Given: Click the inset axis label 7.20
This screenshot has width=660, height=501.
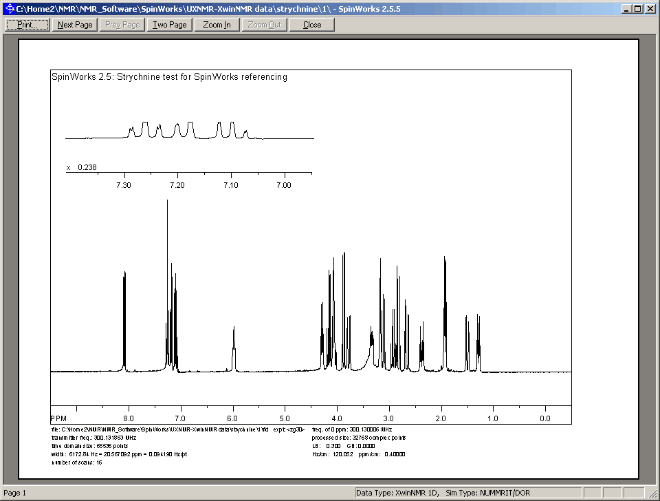Looking at the screenshot, I should (177, 185).
